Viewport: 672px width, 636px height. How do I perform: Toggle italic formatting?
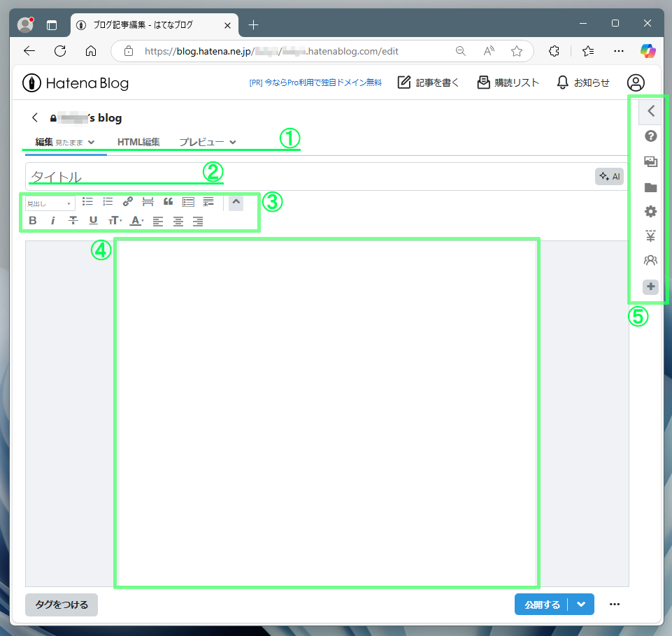tap(52, 221)
